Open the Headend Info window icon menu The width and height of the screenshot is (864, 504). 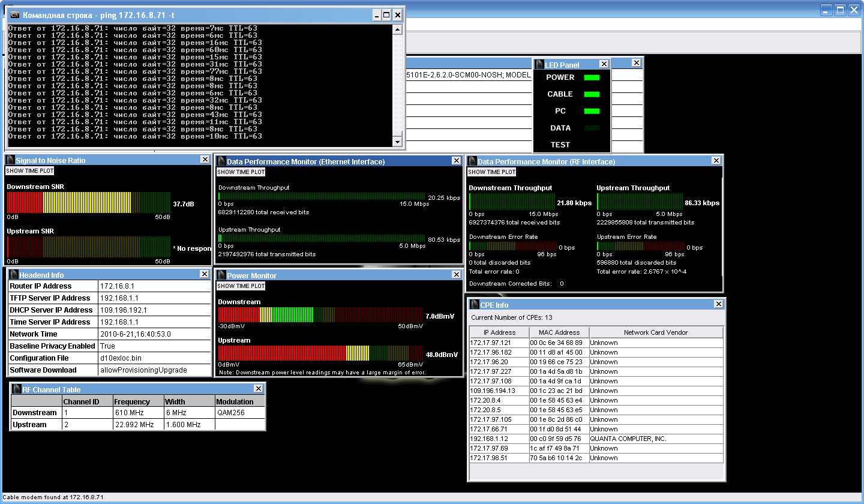point(14,275)
